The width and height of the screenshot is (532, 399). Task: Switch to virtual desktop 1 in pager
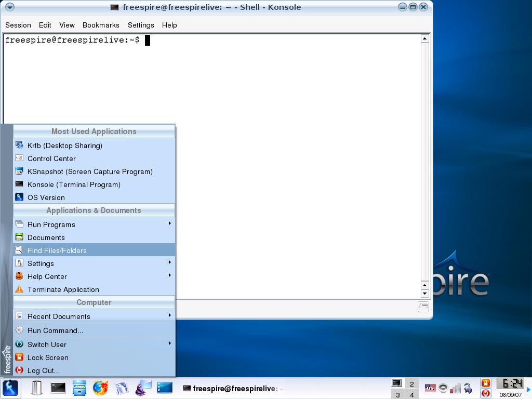[x=396, y=383]
